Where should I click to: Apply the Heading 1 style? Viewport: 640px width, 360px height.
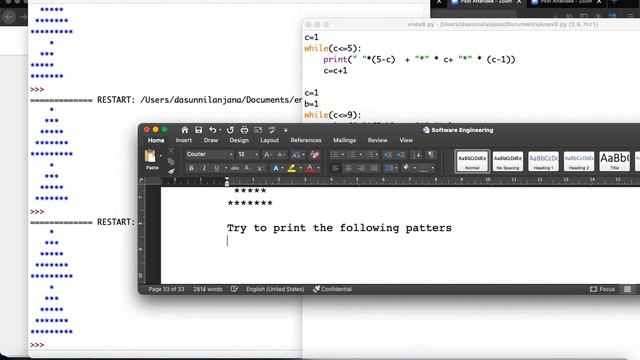click(x=543, y=161)
